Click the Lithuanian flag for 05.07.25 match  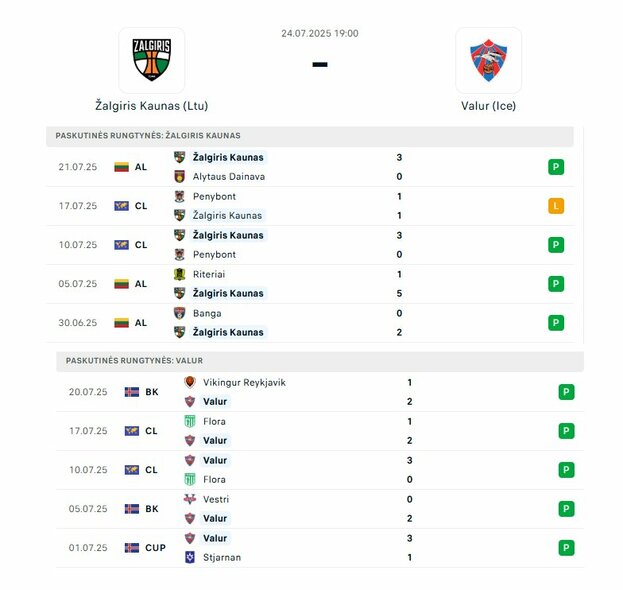(122, 284)
